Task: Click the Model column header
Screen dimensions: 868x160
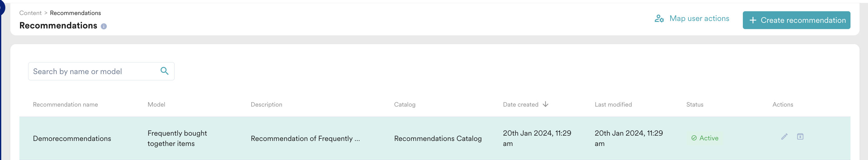Action: pyautogui.click(x=156, y=104)
